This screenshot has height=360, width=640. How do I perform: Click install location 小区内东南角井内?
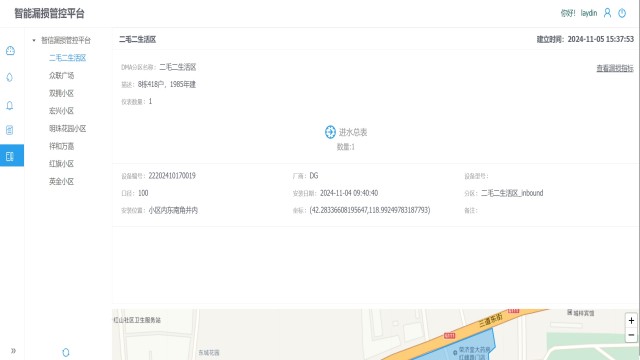pyautogui.click(x=173, y=210)
